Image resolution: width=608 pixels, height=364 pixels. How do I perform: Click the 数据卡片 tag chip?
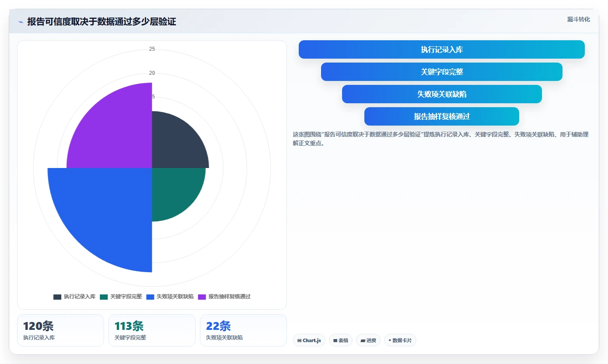tap(400, 340)
